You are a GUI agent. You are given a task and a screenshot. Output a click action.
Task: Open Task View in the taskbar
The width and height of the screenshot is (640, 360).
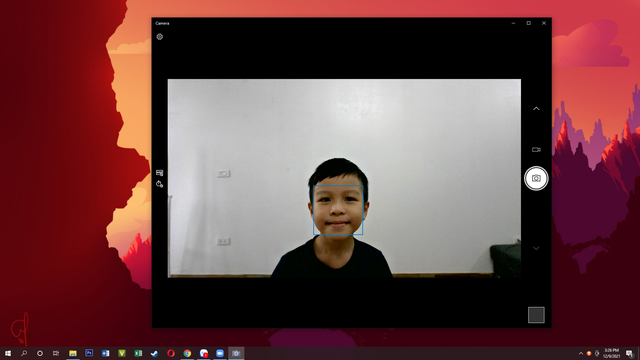pyautogui.click(x=56, y=353)
